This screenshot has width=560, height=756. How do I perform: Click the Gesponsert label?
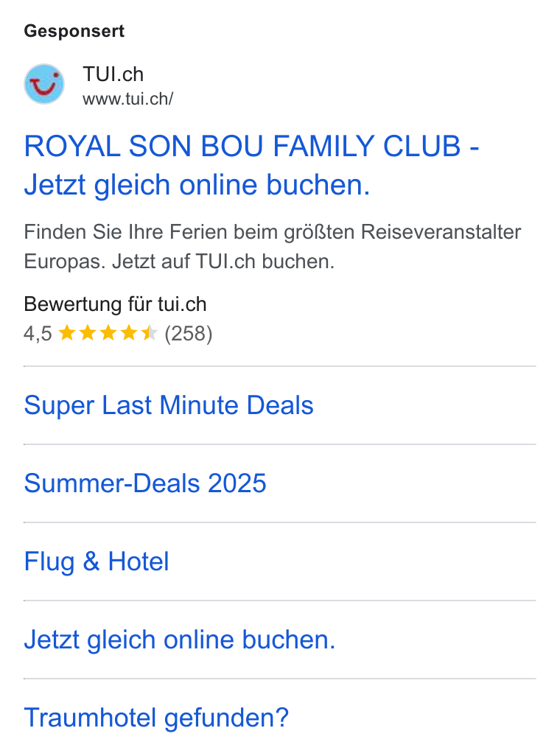click(x=74, y=31)
